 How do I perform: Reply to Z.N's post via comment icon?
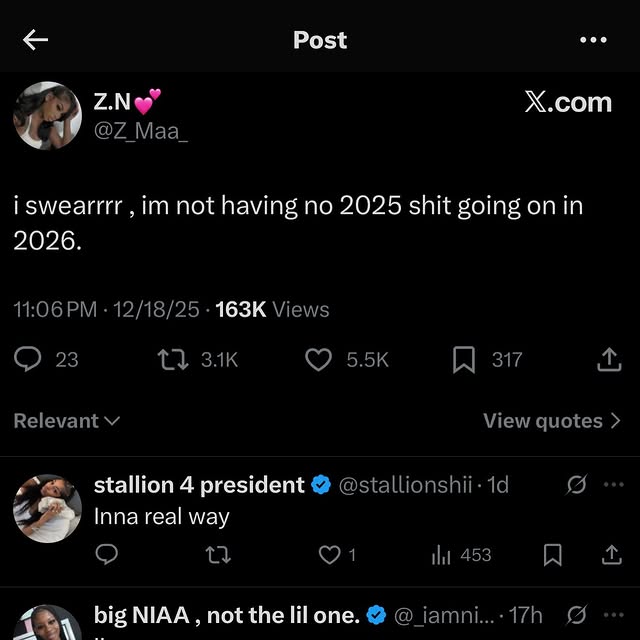click(29, 359)
